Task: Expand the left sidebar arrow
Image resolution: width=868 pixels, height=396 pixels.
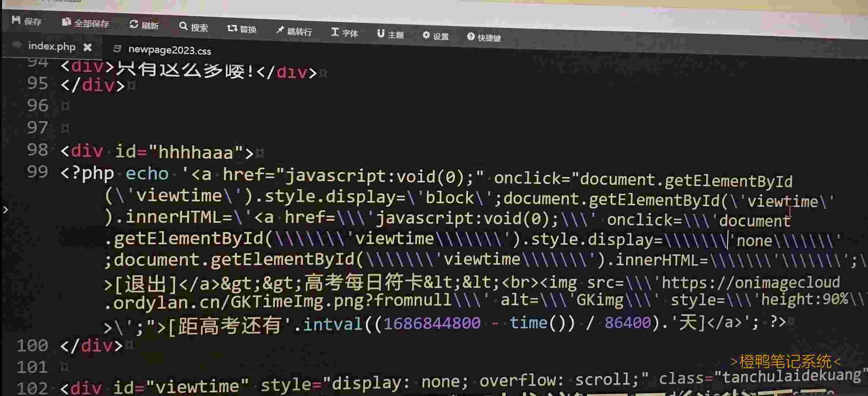Action: pos(5,210)
